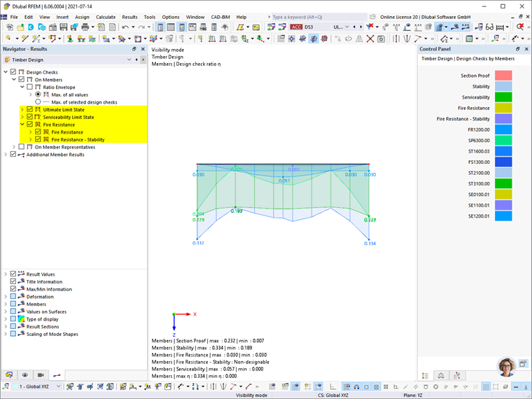Click next arrow in Navigator Timber Design header
532x399 pixels.
click(x=143, y=59)
